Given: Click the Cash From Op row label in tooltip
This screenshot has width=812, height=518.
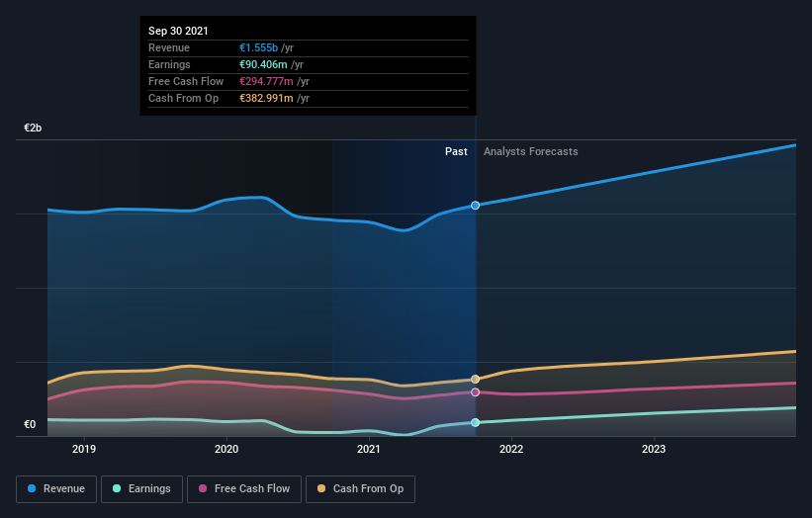Looking at the screenshot, I should [183, 98].
